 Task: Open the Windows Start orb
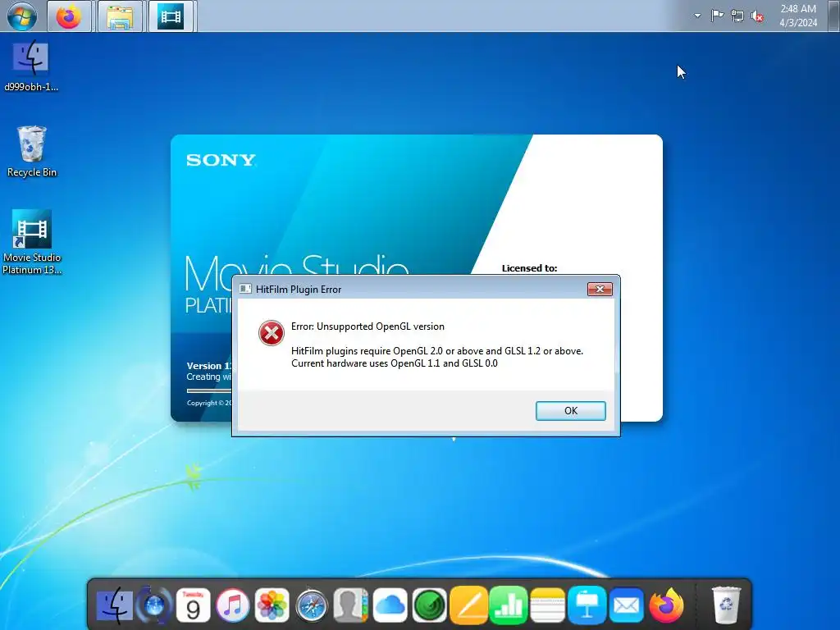[x=22, y=16]
